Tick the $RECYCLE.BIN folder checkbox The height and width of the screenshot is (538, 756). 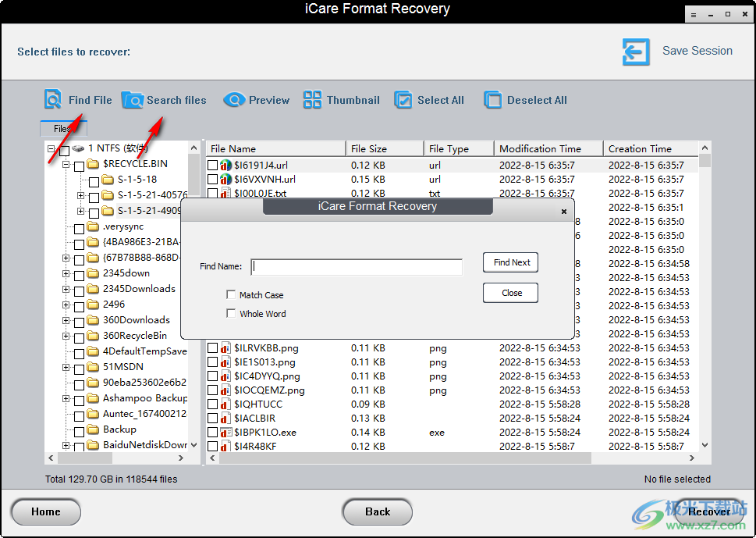[80, 166]
